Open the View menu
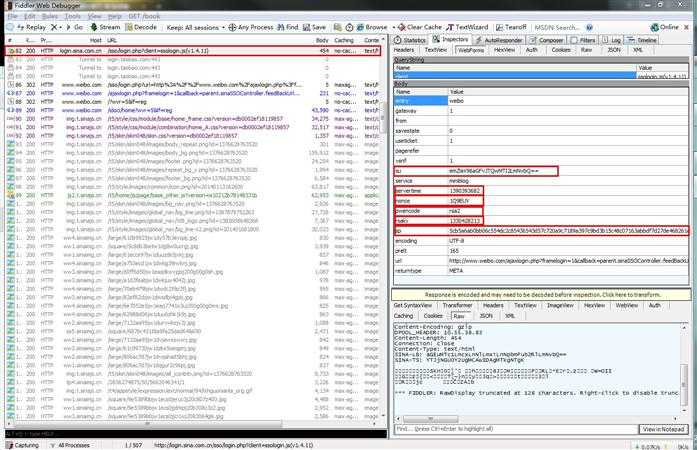 click(x=94, y=16)
